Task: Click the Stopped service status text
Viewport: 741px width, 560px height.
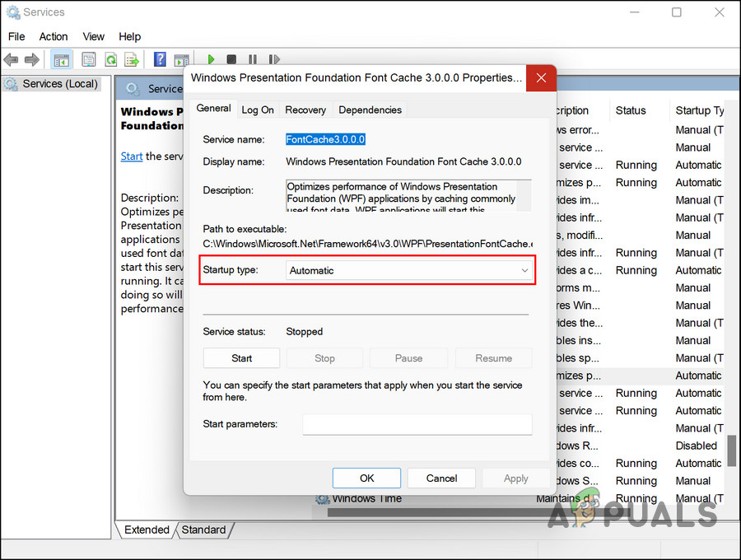Action: pyautogui.click(x=305, y=332)
